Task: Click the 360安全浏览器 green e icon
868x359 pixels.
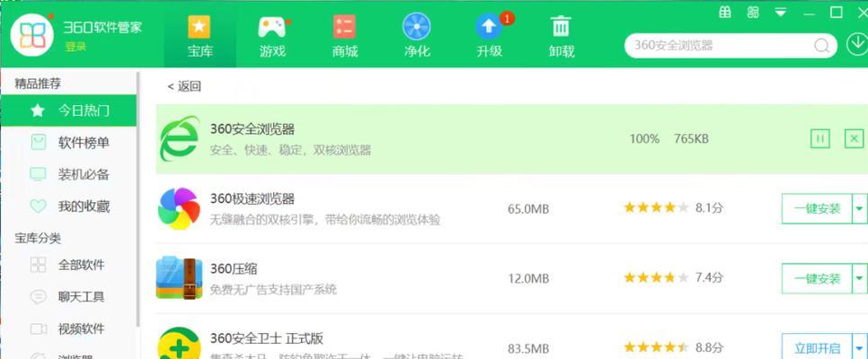Action: [179, 138]
